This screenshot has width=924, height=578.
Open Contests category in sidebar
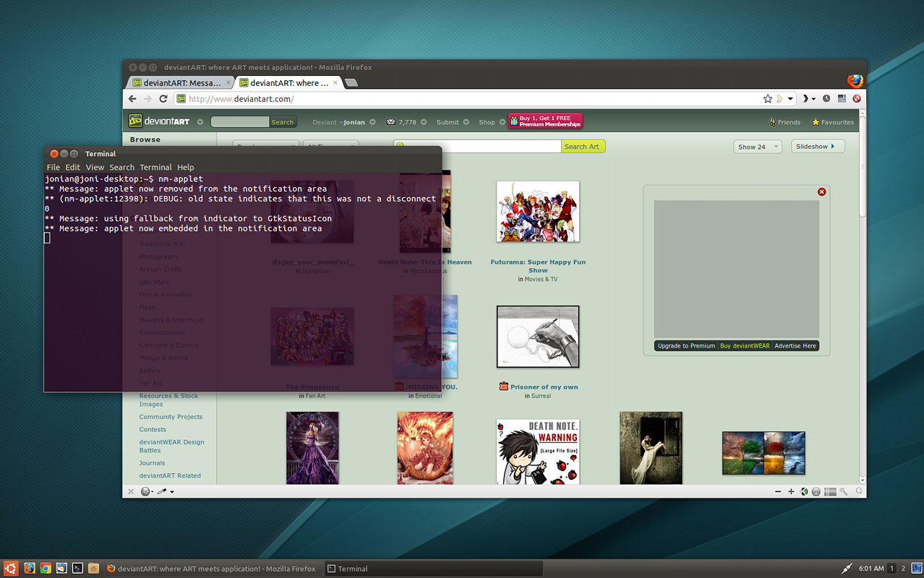[x=153, y=429]
